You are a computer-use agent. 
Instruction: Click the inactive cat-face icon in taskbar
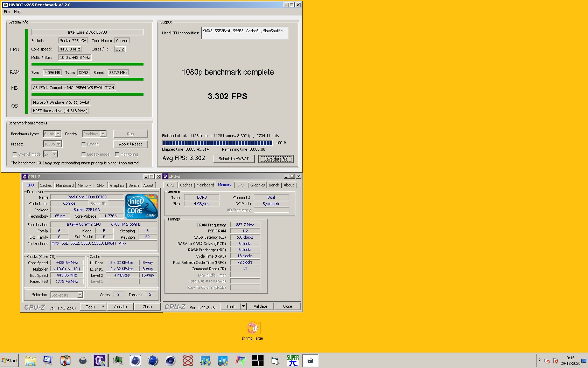(x=83, y=361)
